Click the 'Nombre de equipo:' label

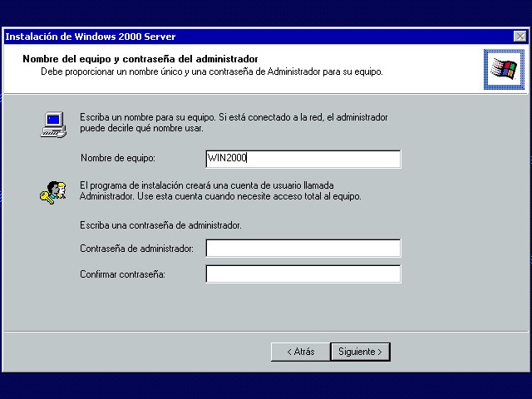click(x=118, y=158)
